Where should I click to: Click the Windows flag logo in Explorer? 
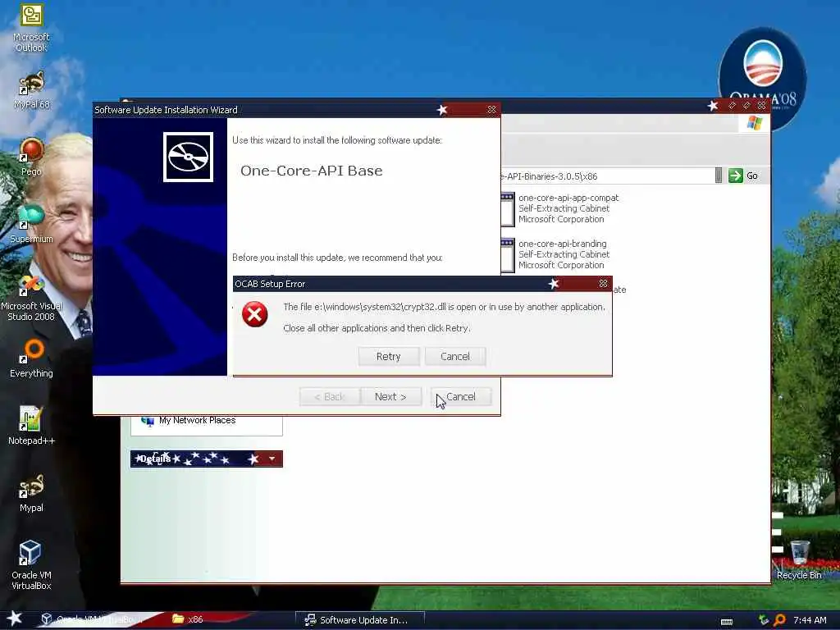click(x=755, y=123)
